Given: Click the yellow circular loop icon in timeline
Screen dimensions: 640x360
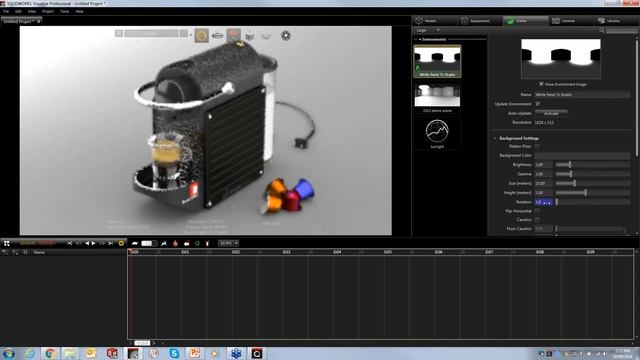Looking at the screenshot, I should (121, 243).
